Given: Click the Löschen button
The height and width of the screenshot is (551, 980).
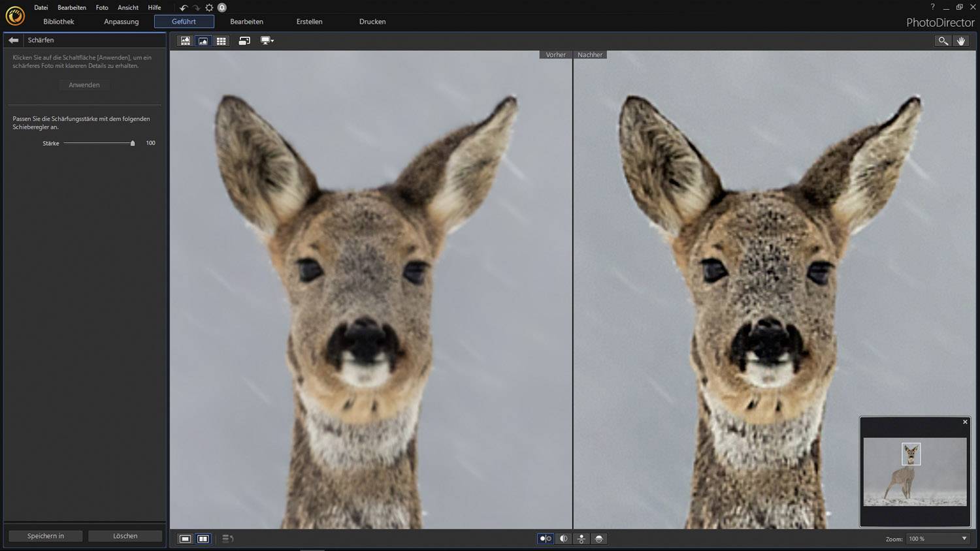Looking at the screenshot, I should pyautogui.click(x=125, y=536).
